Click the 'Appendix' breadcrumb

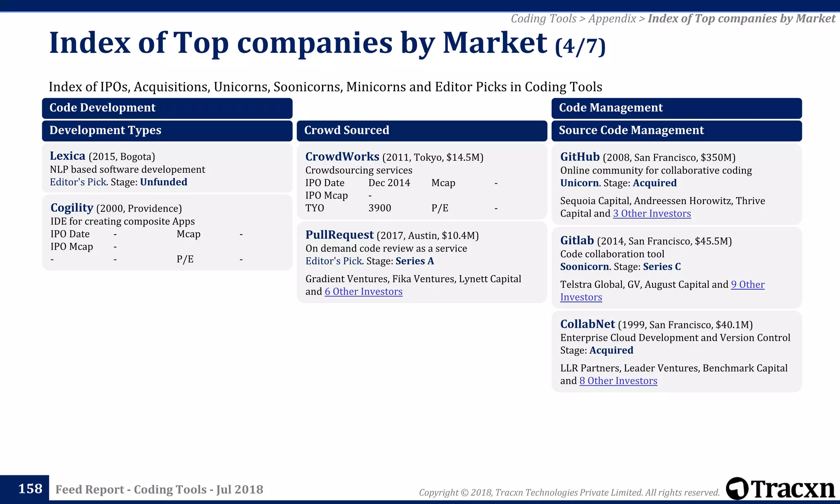pyautogui.click(x=612, y=19)
